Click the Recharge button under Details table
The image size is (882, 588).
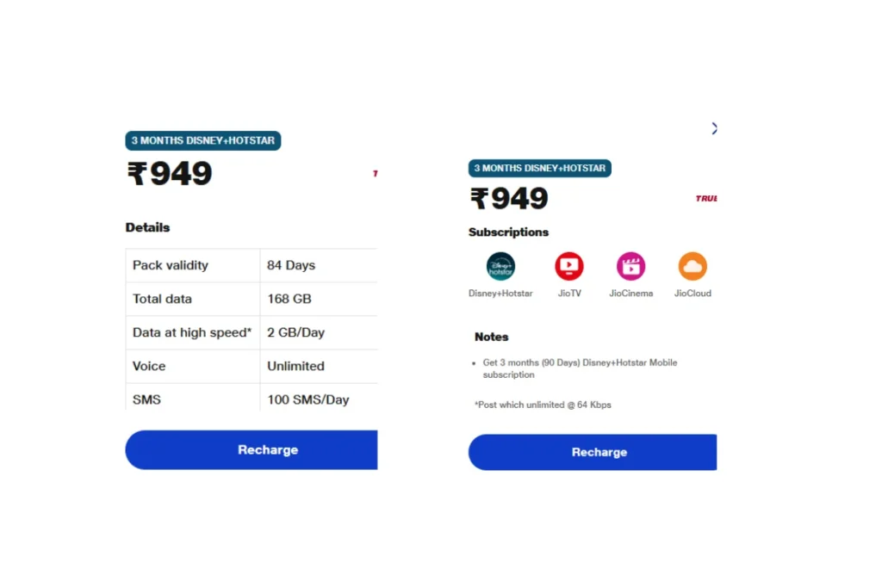[252, 449]
